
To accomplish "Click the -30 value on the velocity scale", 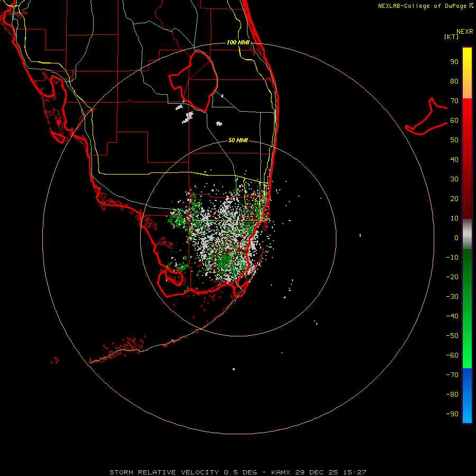I will pos(452,297).
